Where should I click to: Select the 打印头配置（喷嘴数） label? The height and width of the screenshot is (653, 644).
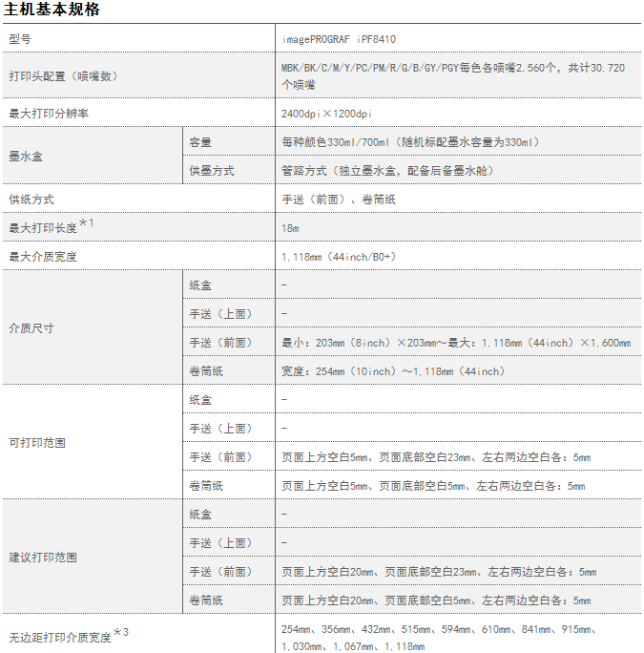[64, 76]
